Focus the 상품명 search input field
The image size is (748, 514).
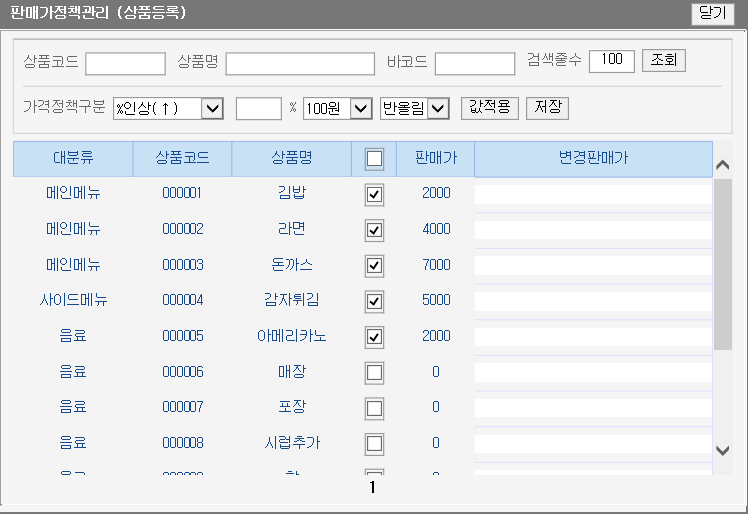[x=300, y=63]
